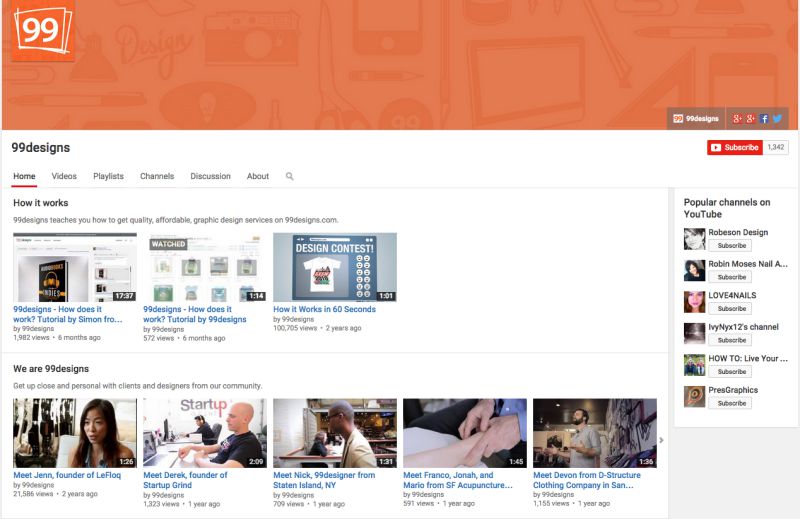
Task: Click IvyNyx12 channel avatar
Action: [x=694, y=334]
